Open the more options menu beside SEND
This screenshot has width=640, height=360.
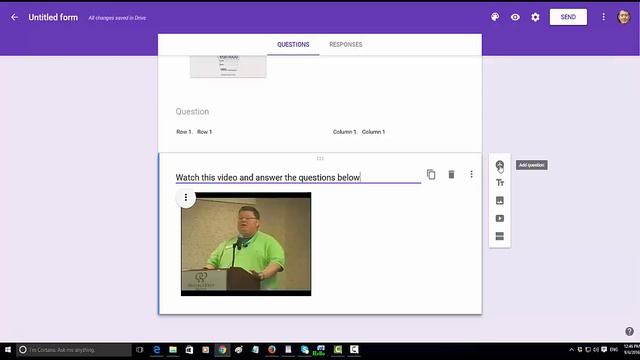pos(603,17)
